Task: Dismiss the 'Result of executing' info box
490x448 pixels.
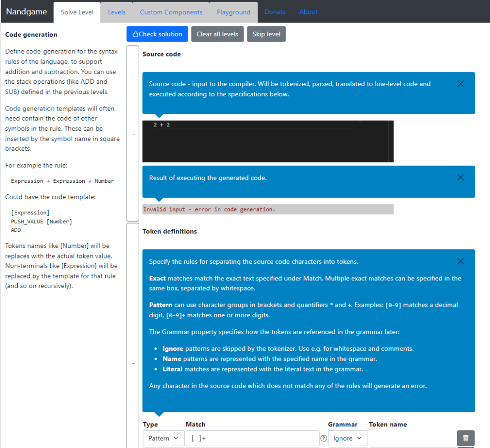Action: click(x=460, y=177)
